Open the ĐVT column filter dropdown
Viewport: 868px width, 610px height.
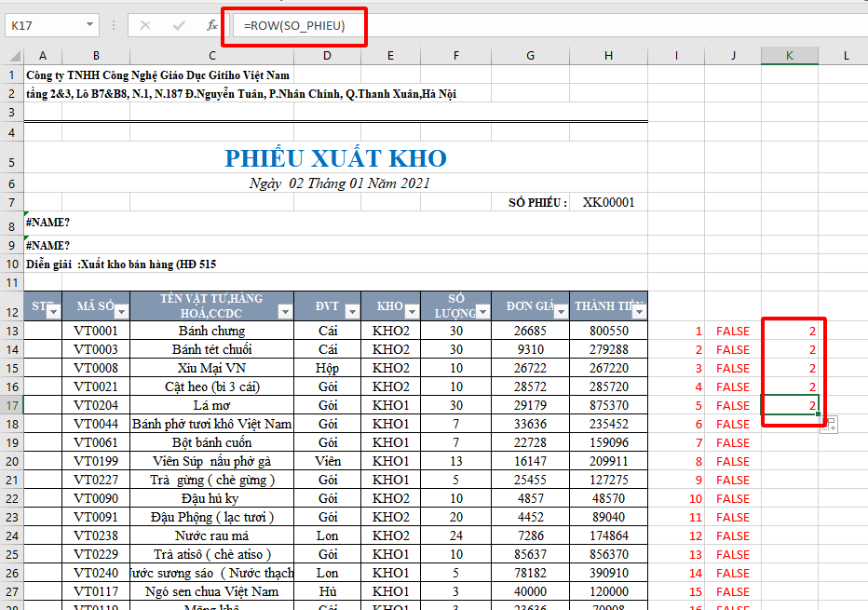pos(352,313)
